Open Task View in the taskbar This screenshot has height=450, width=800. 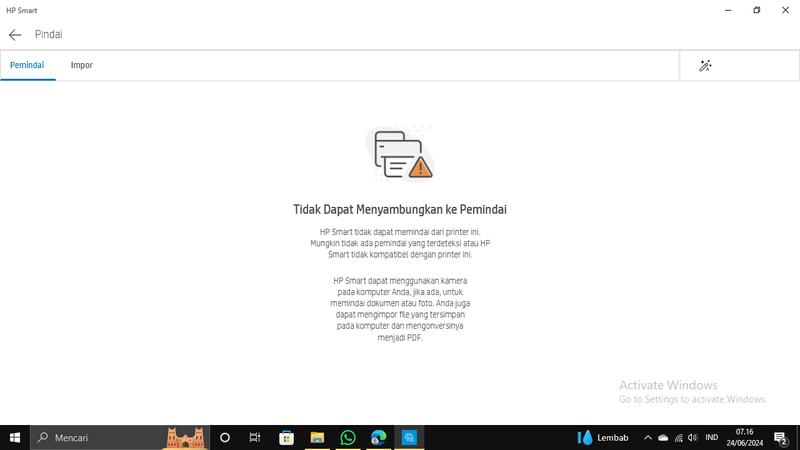click(x=255, y=438)
